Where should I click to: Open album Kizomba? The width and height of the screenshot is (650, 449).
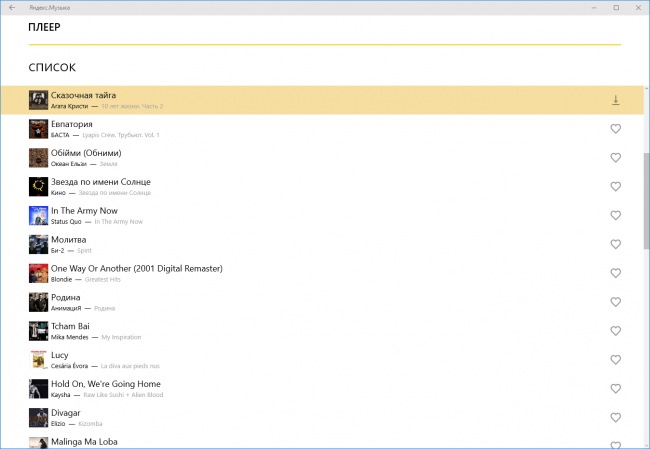(90, 424)
